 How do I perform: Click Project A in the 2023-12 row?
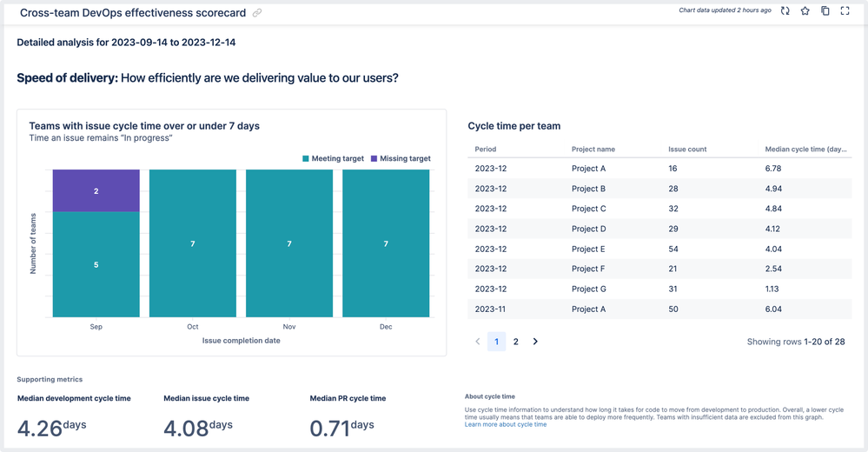[x=588, y=169]
